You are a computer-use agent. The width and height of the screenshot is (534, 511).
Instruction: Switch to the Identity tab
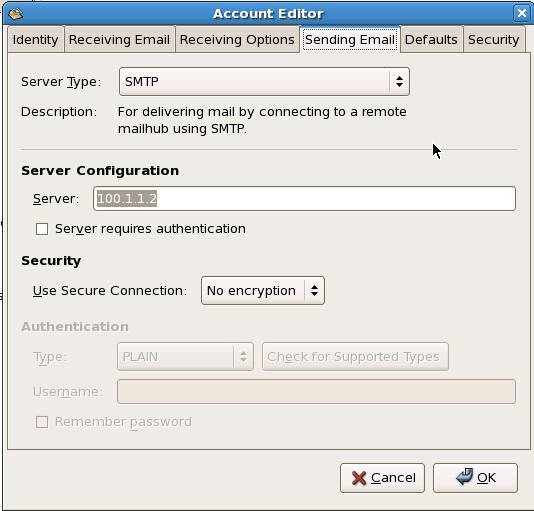click(x=35, y=40)
